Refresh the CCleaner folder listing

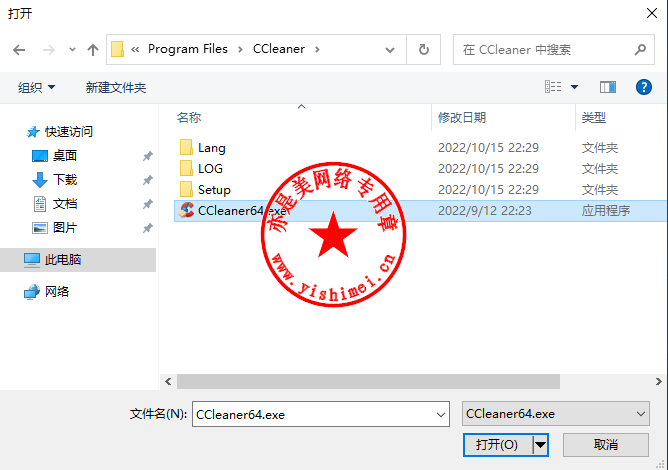click(423, 50)
